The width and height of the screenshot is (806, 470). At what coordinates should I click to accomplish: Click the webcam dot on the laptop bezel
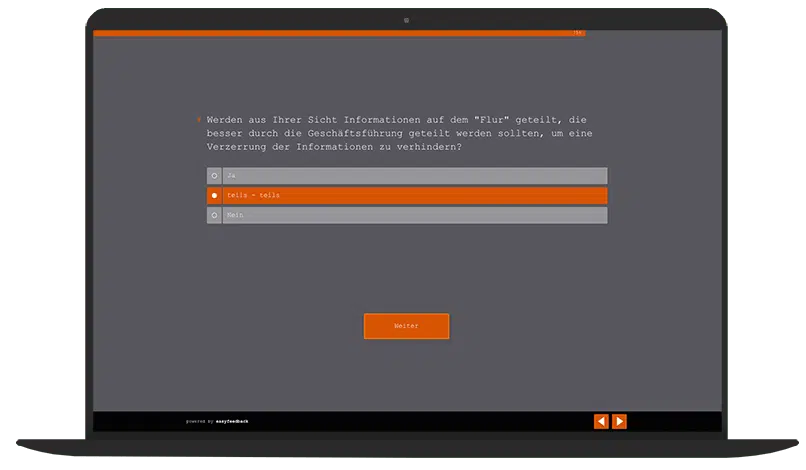pyautogui.click(x=406, y=19)
